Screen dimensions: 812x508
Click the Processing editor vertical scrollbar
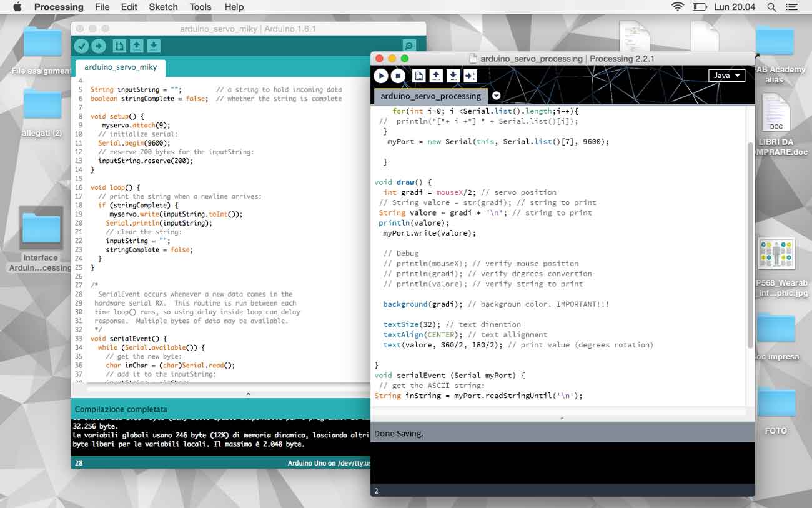(x=750, y=245)
